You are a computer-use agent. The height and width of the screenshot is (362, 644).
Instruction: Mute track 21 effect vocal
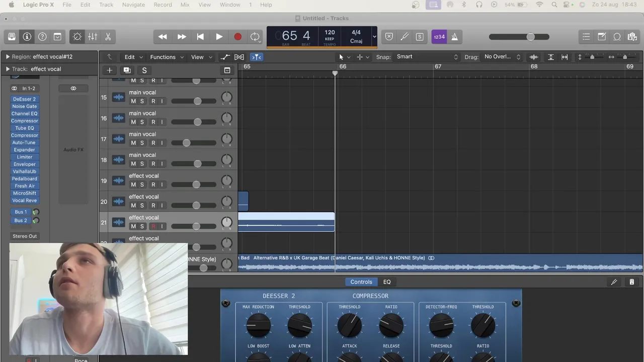(133, 226)
